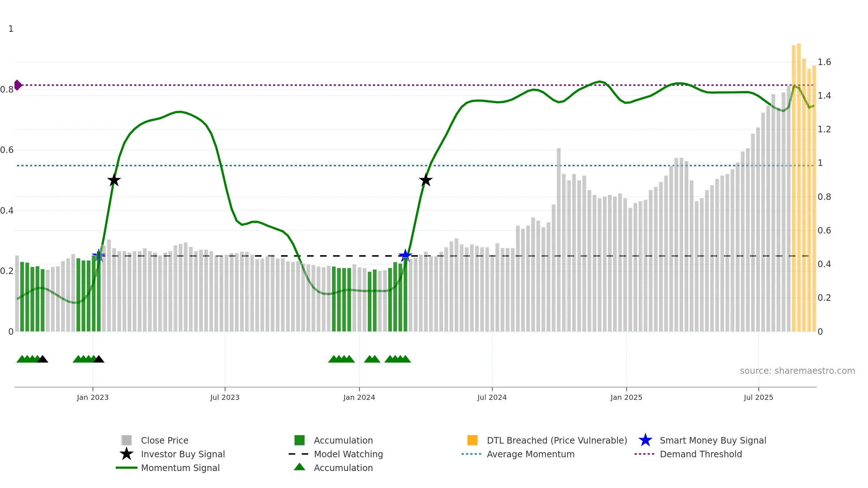Click the Jul 2024 axis label
This screenshot has height=488, width=868.
click(x=492, y=397)
